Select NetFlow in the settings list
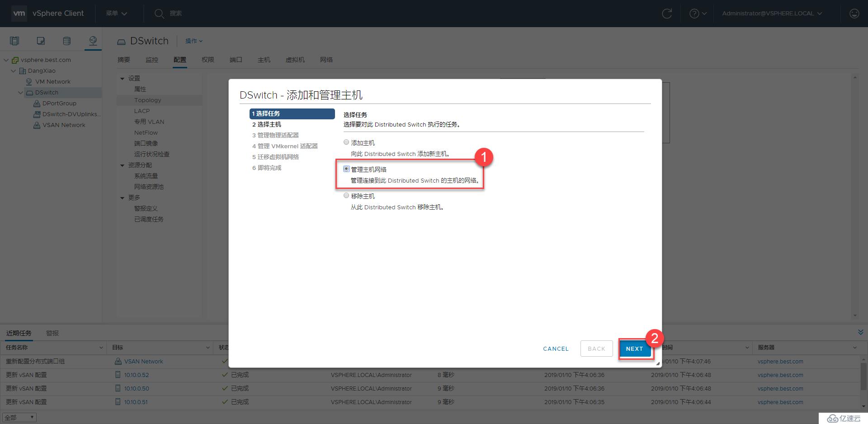Viewport: 868px width, 424px height. click(x=146, y=133)
